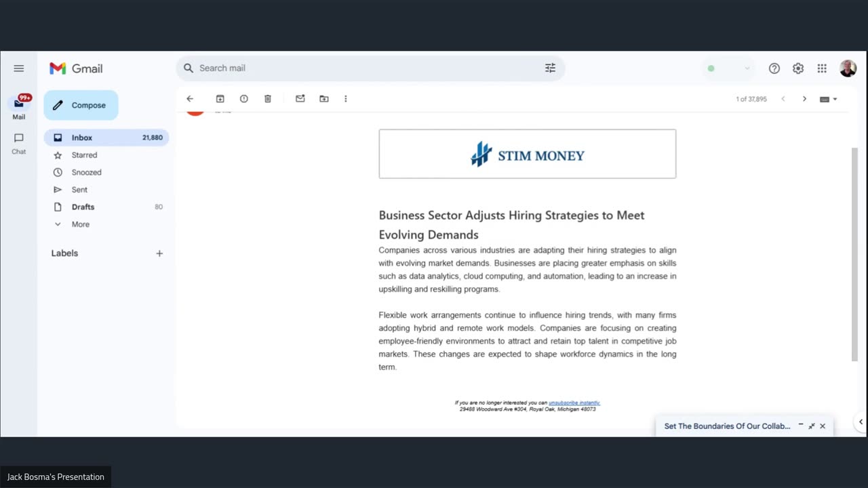
Task: Open the Chat section icon
Action: (19, 138)
